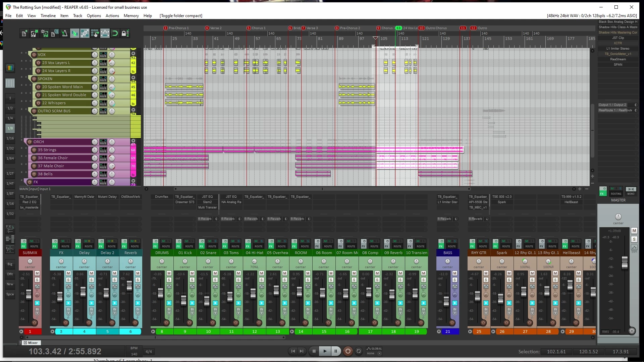Toggle the metronome icon in toolbar
Image resolution: width=644 pixels, height=362 pixels.
64,33
